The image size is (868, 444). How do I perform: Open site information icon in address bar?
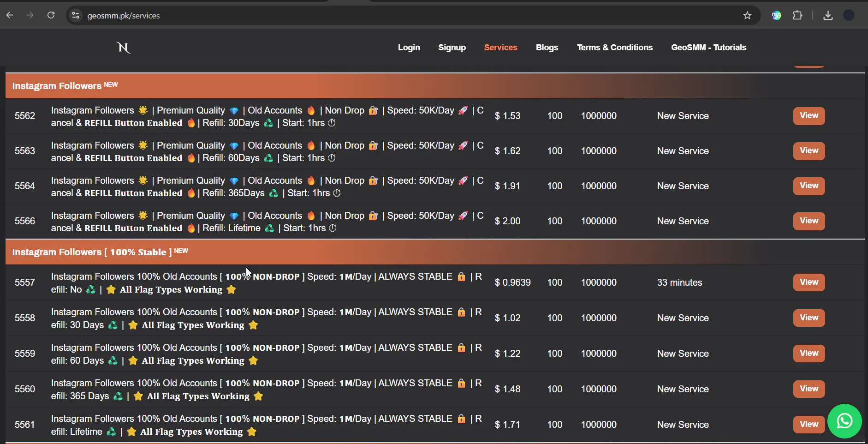(76, 15)
